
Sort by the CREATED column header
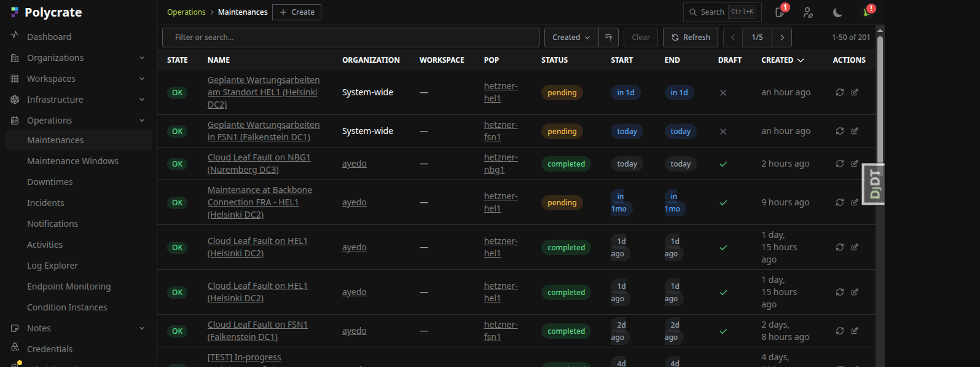coord(782,60)
